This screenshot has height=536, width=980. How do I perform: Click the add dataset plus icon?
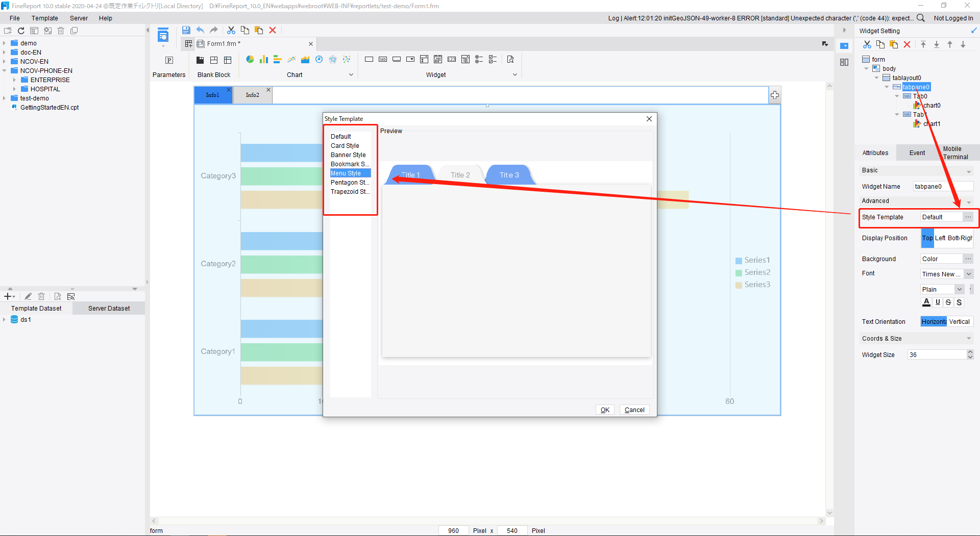click(x=8, y=296)
